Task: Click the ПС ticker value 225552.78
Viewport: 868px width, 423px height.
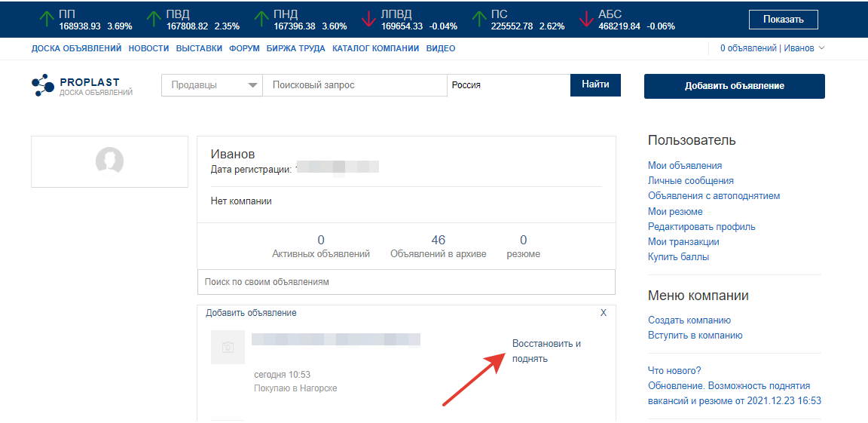Action: (512, 26)
